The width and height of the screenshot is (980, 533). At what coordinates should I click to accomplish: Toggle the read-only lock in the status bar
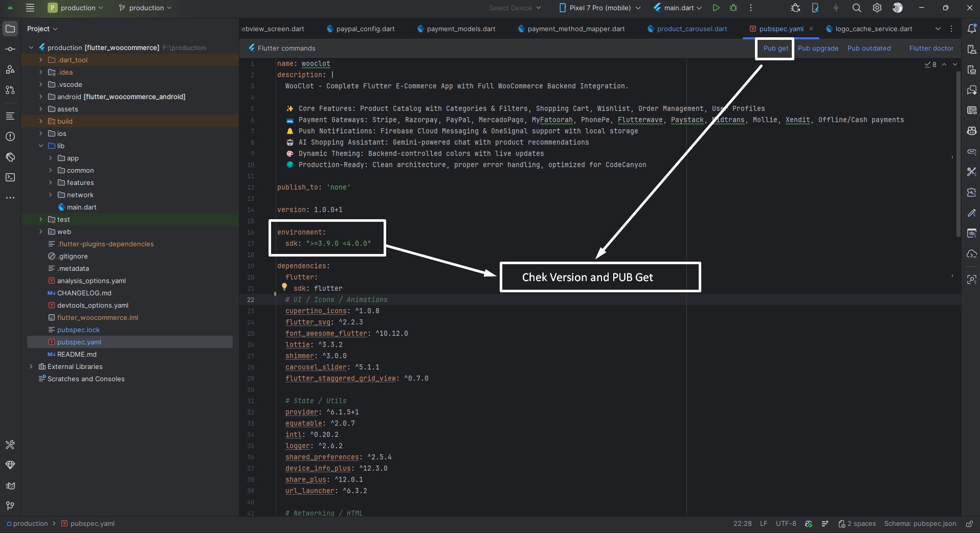tap(970, 524)
